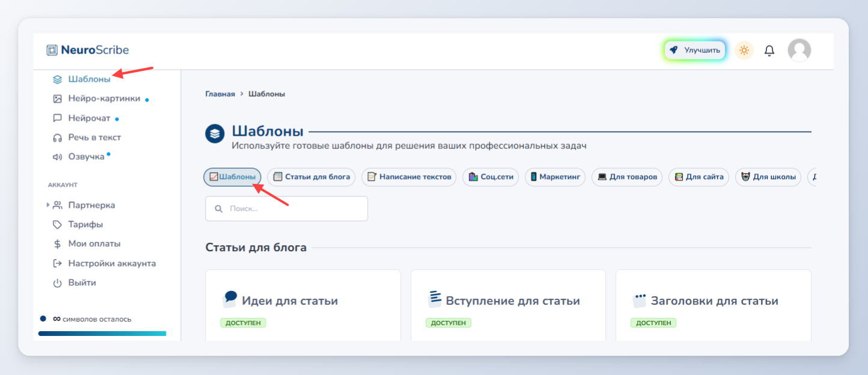The image size is (868, 375).
Task: Select the Написание текстов chip
Action: coord(409,177)
